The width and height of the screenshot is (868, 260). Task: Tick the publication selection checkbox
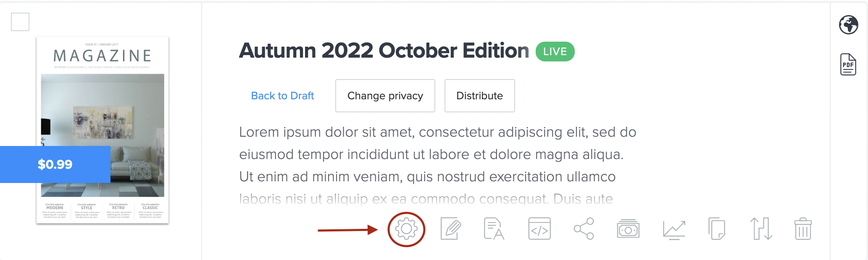coord(20,22)
